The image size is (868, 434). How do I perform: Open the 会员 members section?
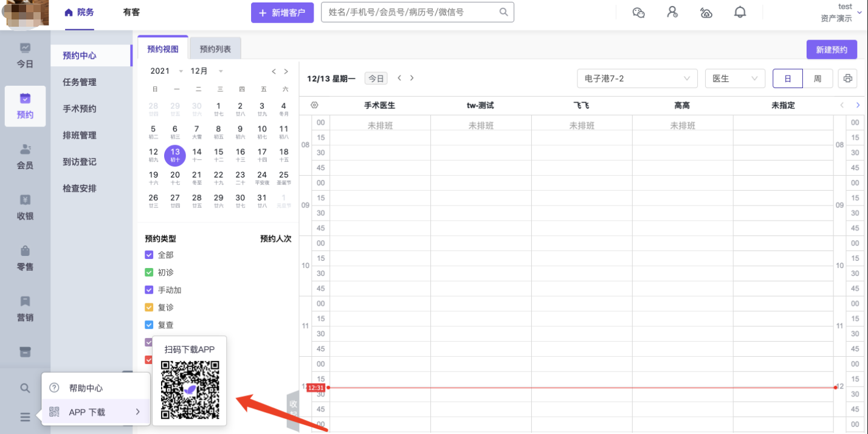coord(25,156)
